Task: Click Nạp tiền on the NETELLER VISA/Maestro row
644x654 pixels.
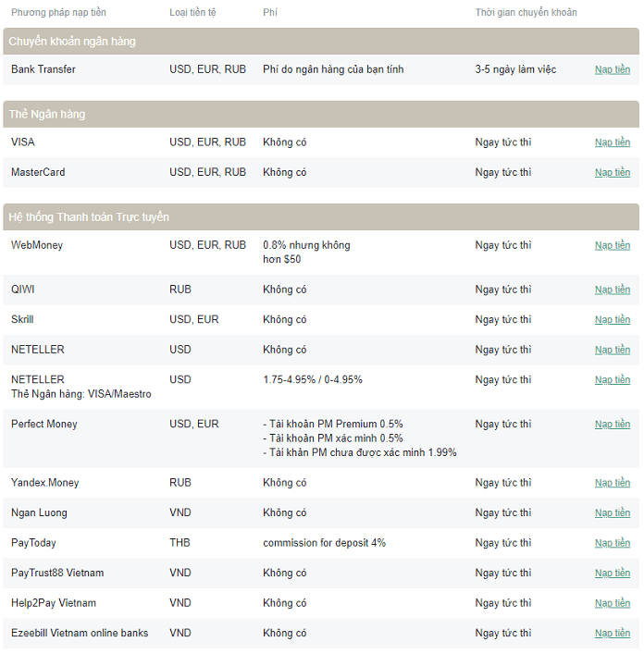Action: coord(612,379)
